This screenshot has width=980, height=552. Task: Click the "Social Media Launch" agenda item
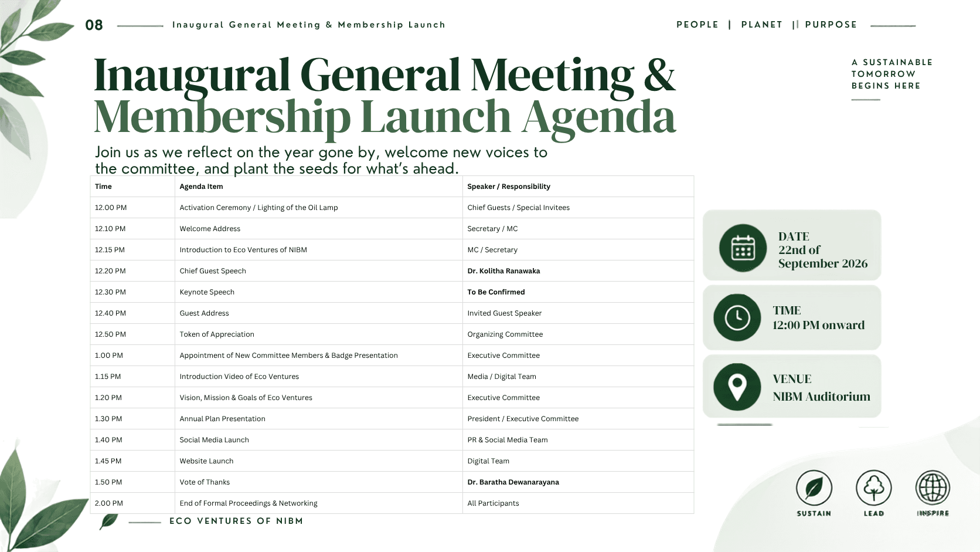[x=214, y=440]
